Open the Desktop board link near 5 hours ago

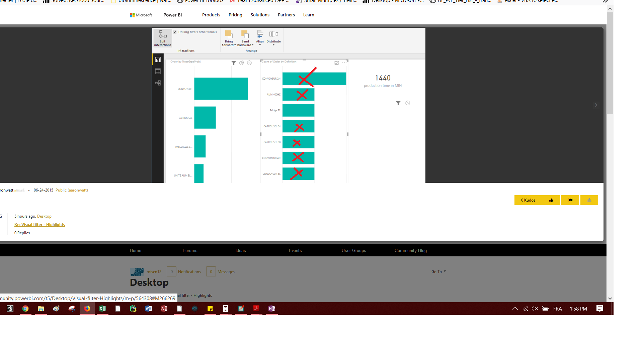click(x=44, y=216)
